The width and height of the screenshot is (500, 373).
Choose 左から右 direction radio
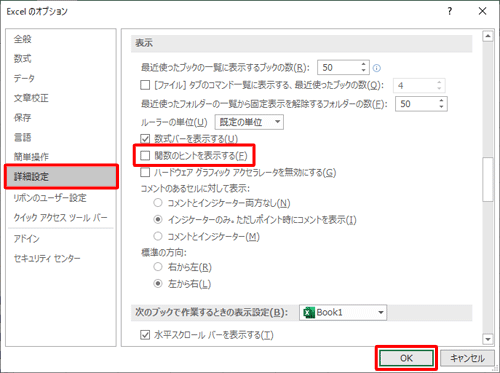tap(158, 284)
